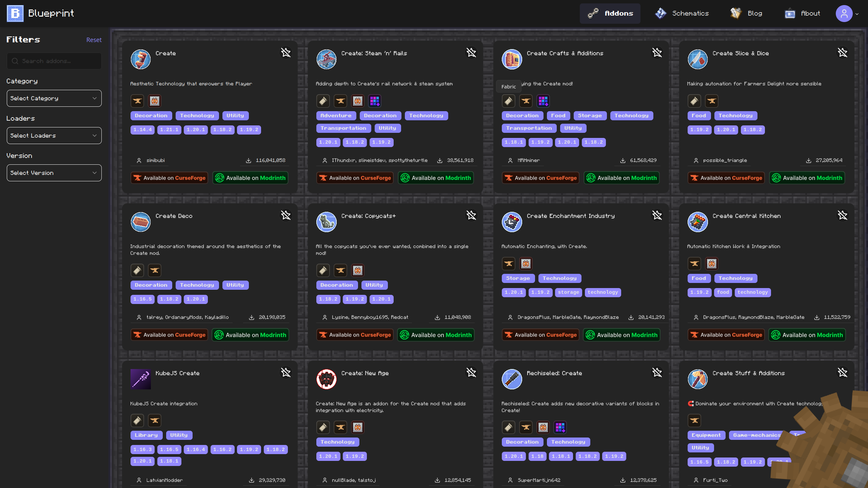Click the 1.14.4 version tag on Create
Image resolution: width=868 pixels, height=488 pixels.
142,130
